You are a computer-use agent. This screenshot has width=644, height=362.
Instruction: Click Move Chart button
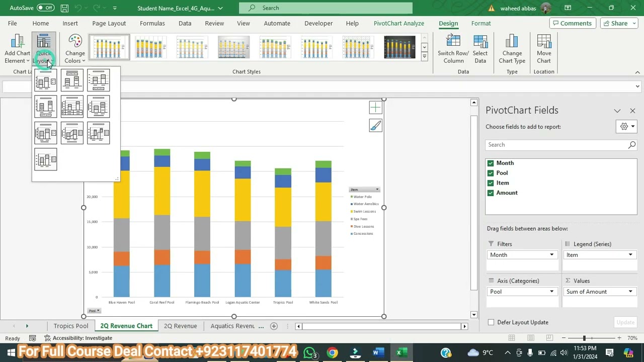543,49
